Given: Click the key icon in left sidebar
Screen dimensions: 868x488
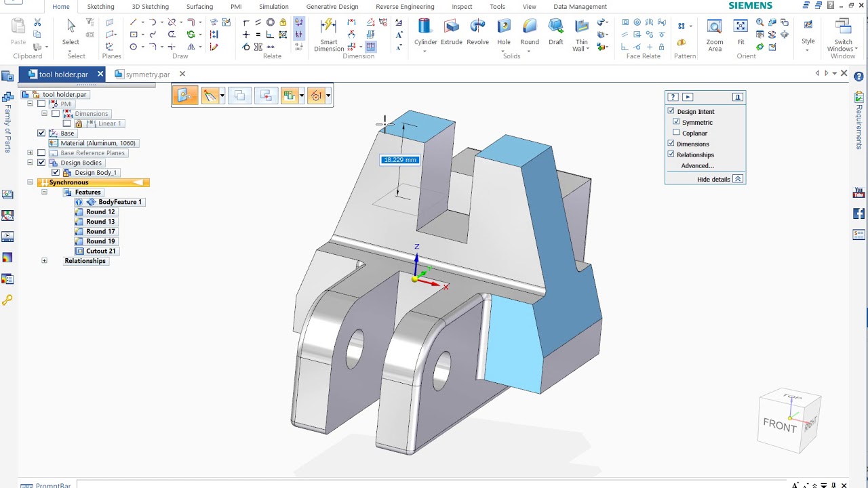Looking at the screenshot, I should 7,300.
